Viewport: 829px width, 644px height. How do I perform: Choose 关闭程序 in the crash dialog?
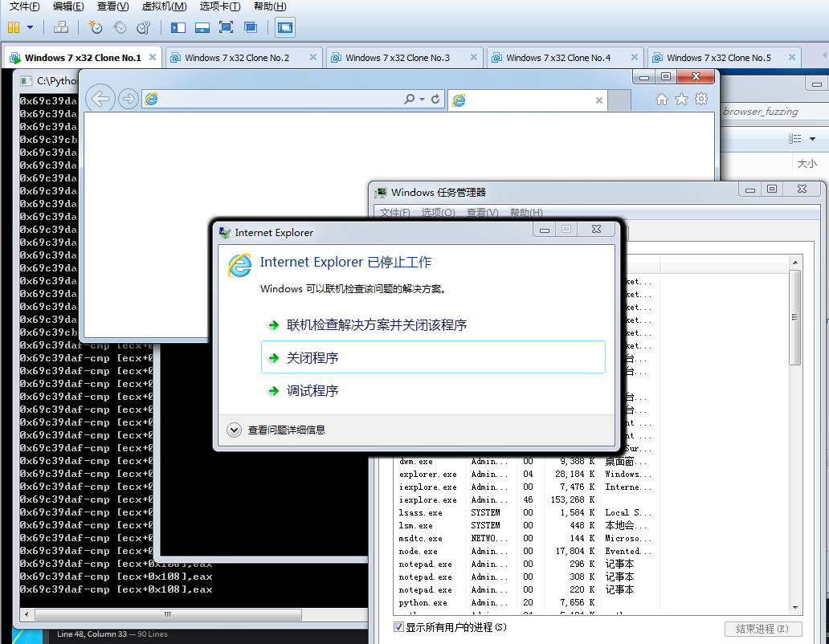pyautogui.click(x=433, y=357)
